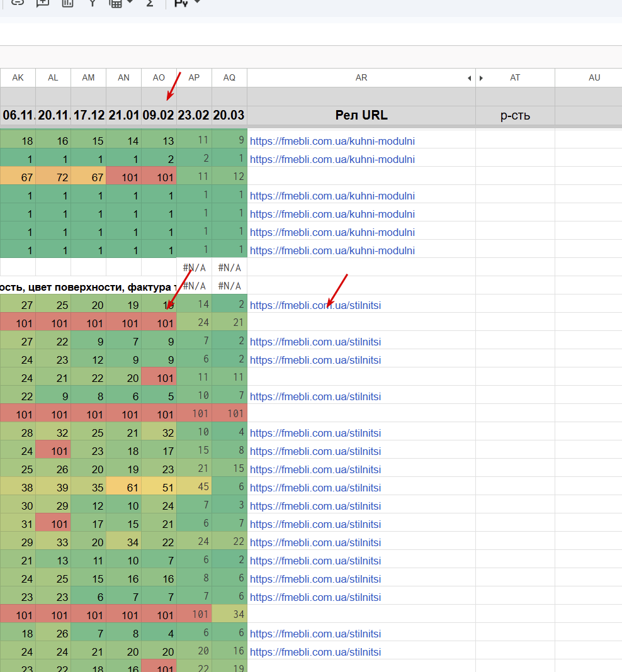This screenshot has width=622, height=672.
Task: Click the bold 'цвет поверхности, фактура' cell
Action: point(88,286)
